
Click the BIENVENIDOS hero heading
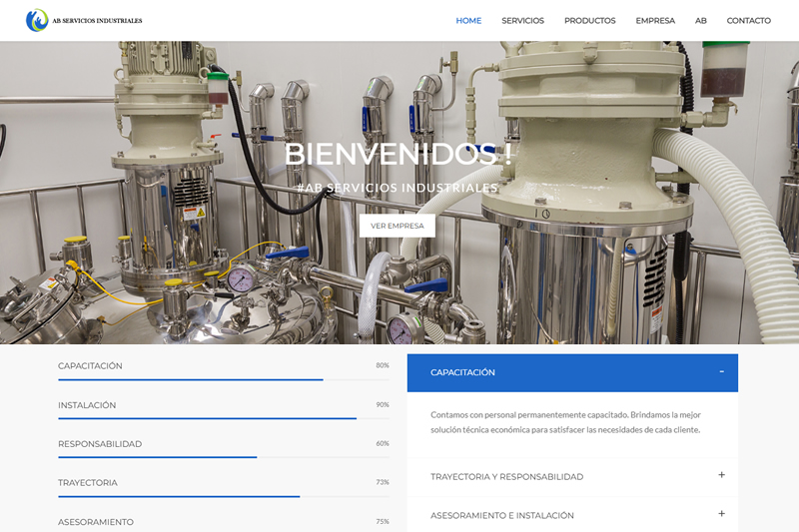coord(398,155)
